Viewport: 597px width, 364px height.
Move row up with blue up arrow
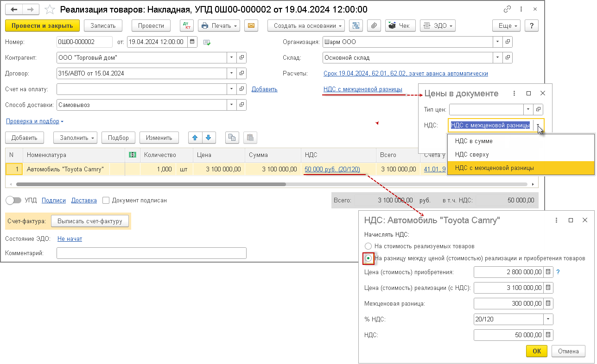195,138
